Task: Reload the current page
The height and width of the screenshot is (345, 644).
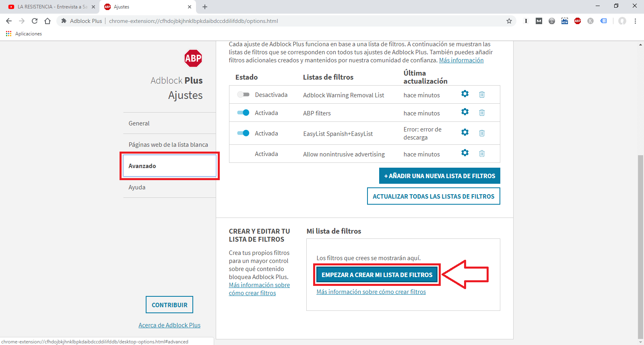Action: point(35,21)
